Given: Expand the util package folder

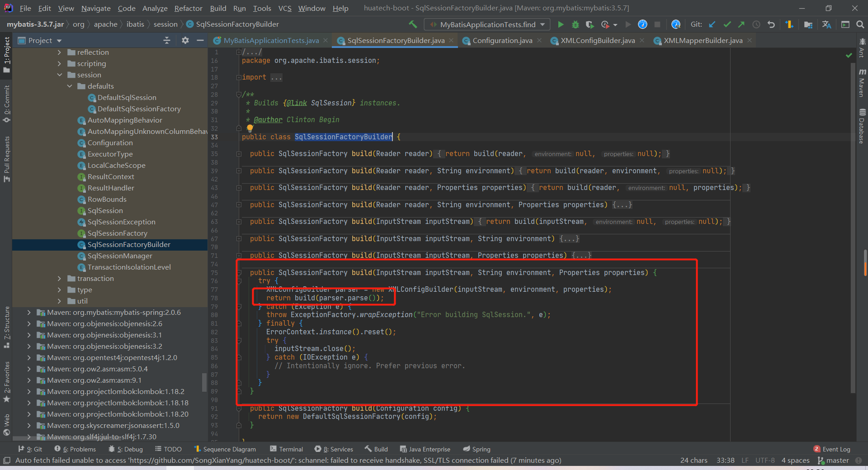Looking at the screenshot, I should 59,301.
